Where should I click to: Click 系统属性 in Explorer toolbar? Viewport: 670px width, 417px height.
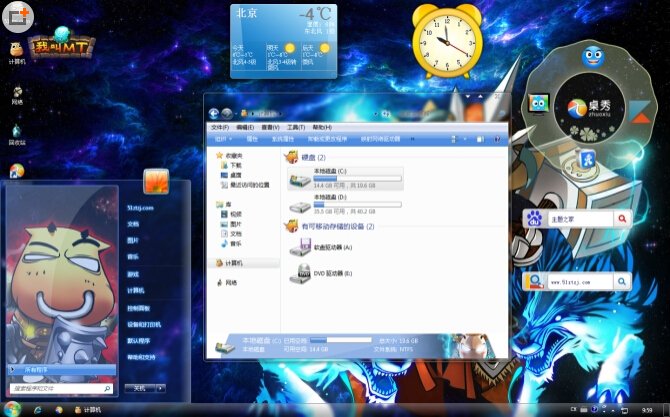pos(283,139)
